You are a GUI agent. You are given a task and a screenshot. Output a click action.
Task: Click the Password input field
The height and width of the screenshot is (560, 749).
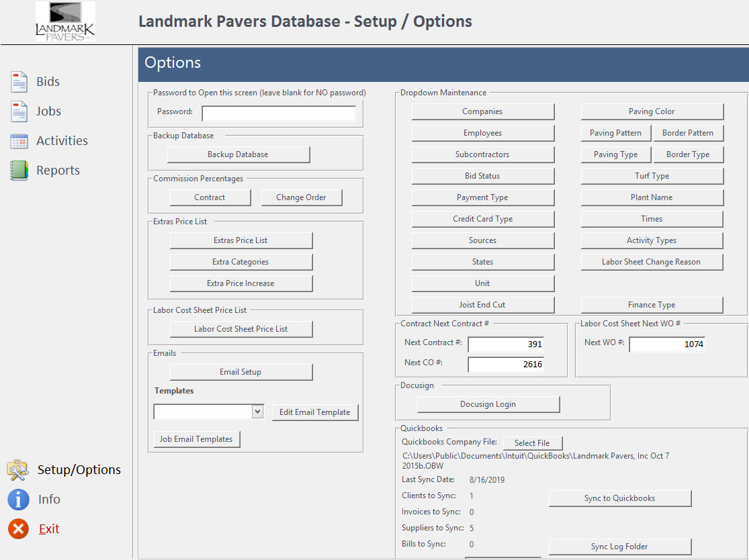click(x=279, y=113)
